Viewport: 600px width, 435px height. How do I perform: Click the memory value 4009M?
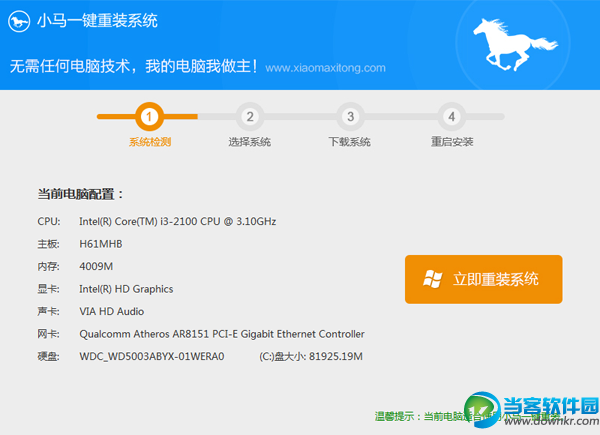(96, 267)
